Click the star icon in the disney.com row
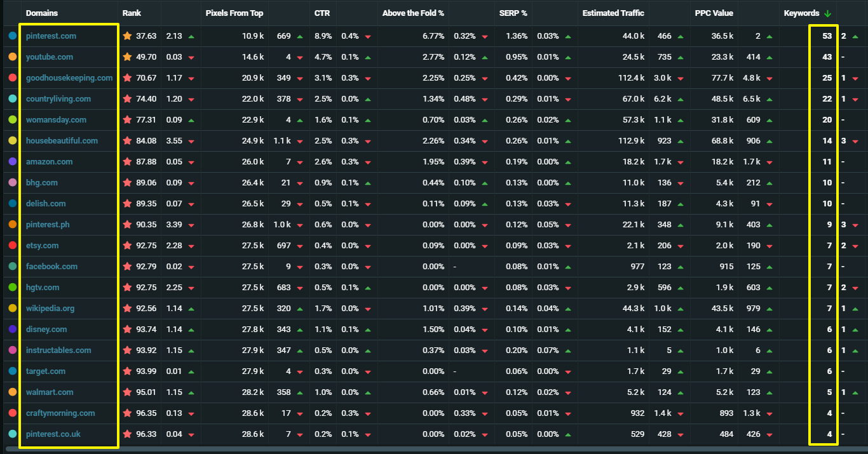 (x=127, y=330)
